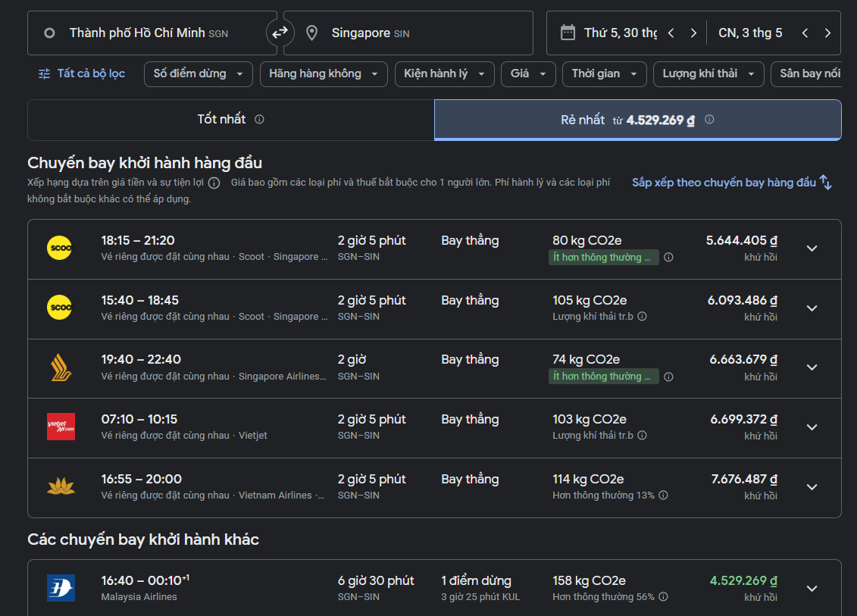Select the Rẻ nhất tab
Screen dimensions: 857x616
[637, 120]
